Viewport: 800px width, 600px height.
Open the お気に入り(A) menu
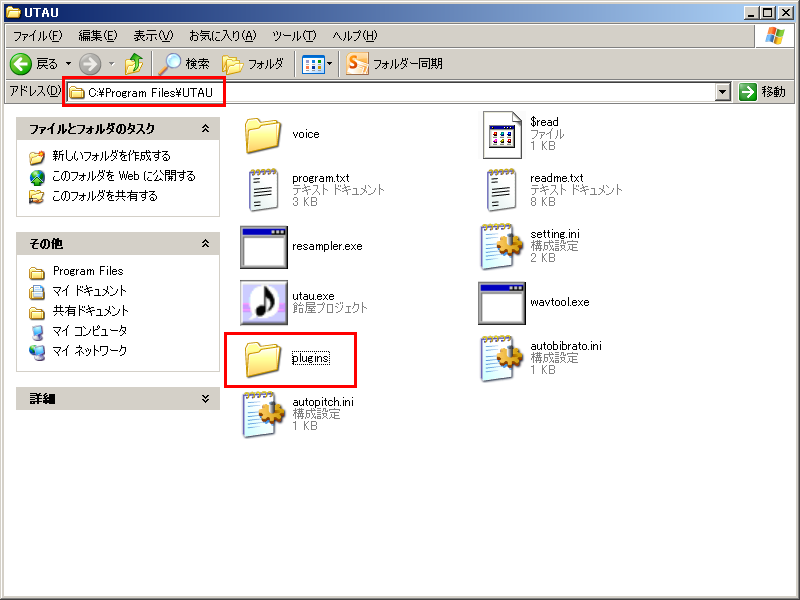coord(224,36)
